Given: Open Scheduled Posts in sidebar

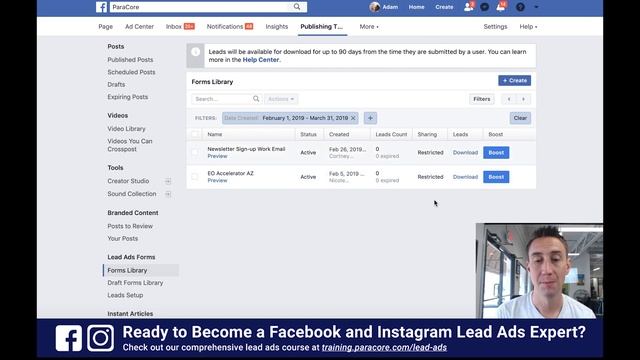Looking at the screenshot, I should pyautogui.click(x=131, y=72).
